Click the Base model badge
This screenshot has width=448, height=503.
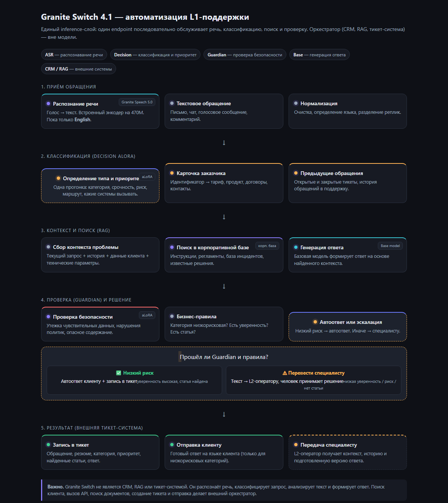click(x=390, y=246)
